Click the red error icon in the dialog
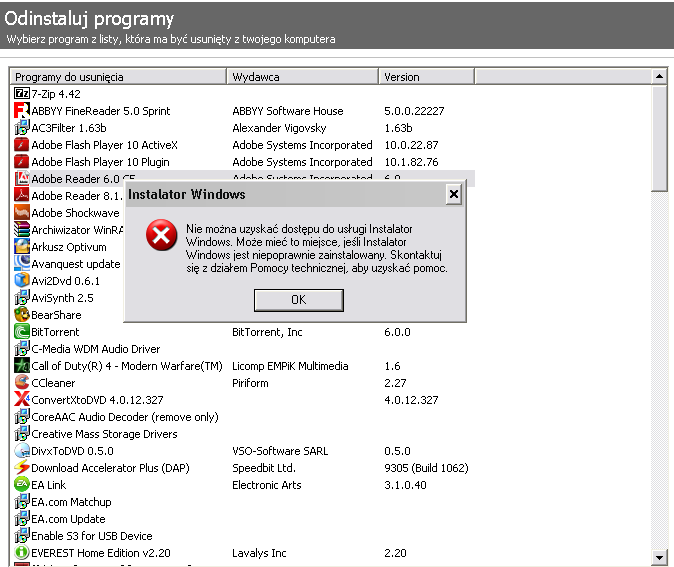The width and height of the screenshot is (674, 567). (x=162, y=235)
